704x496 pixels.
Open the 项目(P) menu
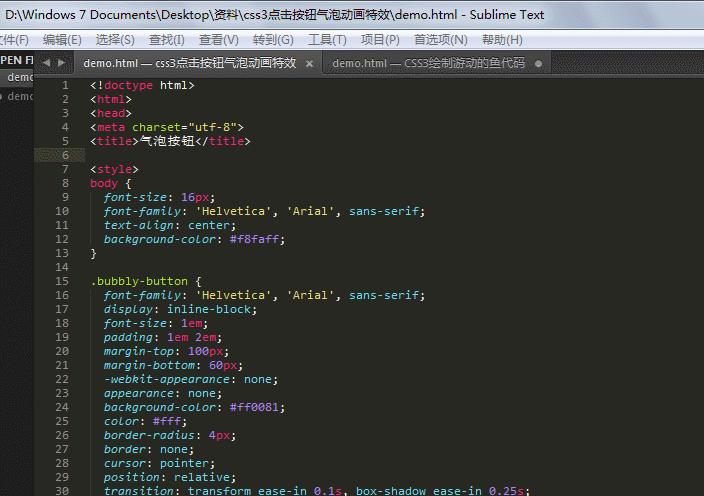tap(380, 40)
